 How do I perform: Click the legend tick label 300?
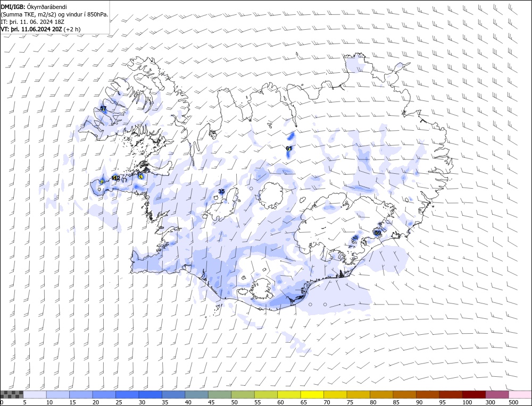(491, 402)
